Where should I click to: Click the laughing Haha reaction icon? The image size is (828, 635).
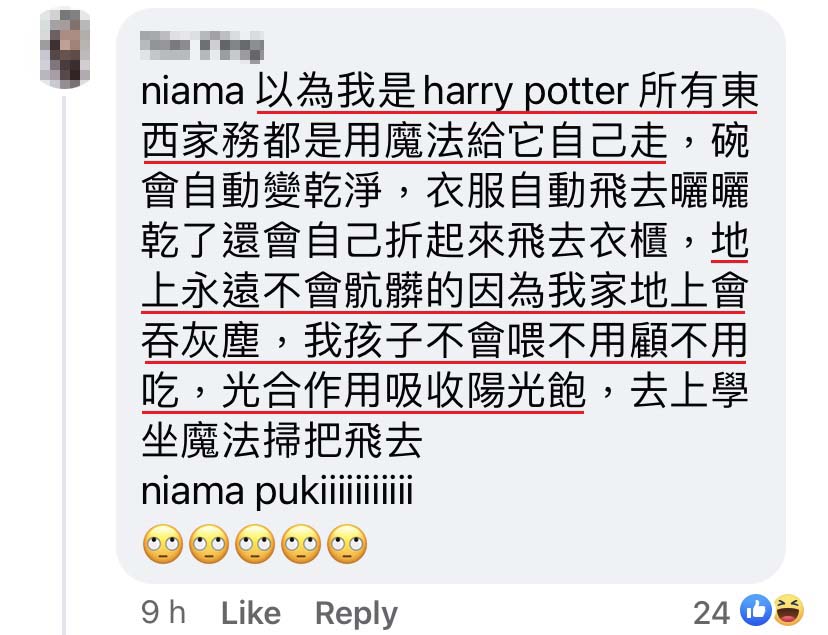click(788, 610)
